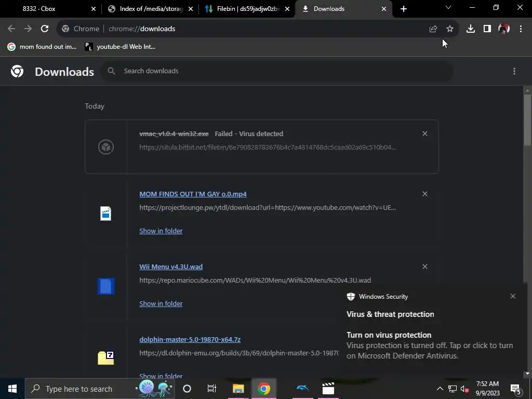Dismiss the Windows Security notification
Image resolution: width=532 pixels, height=399 pixels.
coord(513,296)
